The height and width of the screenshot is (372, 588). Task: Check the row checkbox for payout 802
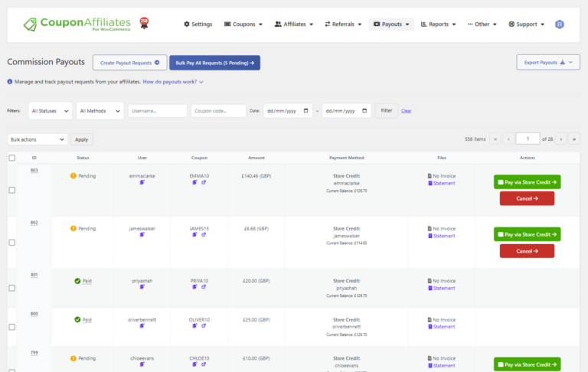(12, 243)
